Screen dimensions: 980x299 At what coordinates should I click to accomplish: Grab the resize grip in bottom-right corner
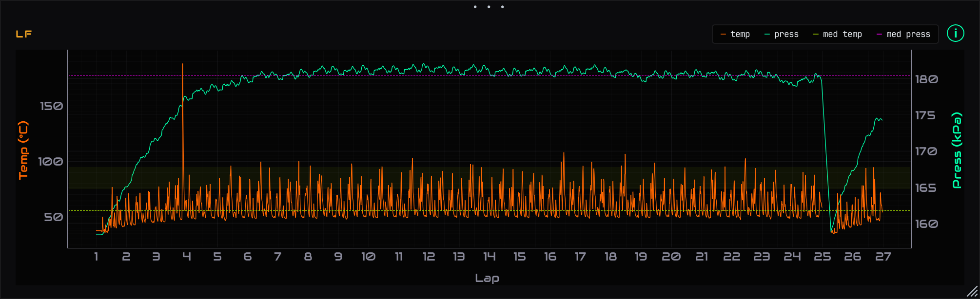tap(972, 291)
